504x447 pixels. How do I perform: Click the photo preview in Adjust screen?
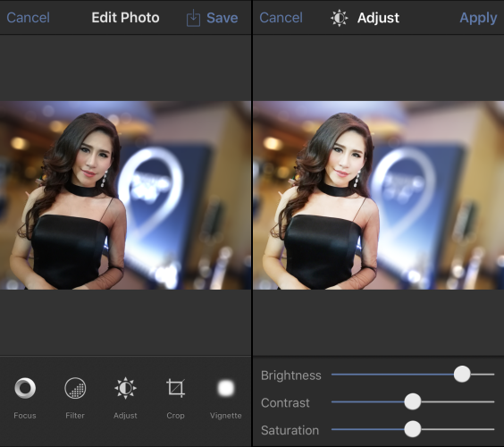point(379,195)
